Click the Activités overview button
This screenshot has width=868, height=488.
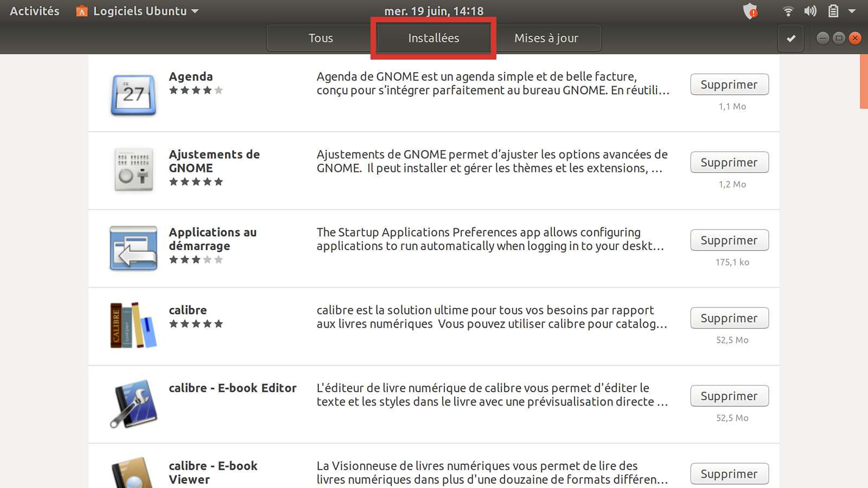coord(35,11)
